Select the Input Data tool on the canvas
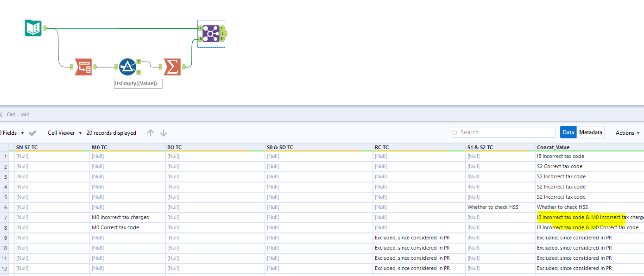Viewport: 644px width, 276px height. click(x=32, y=28)
